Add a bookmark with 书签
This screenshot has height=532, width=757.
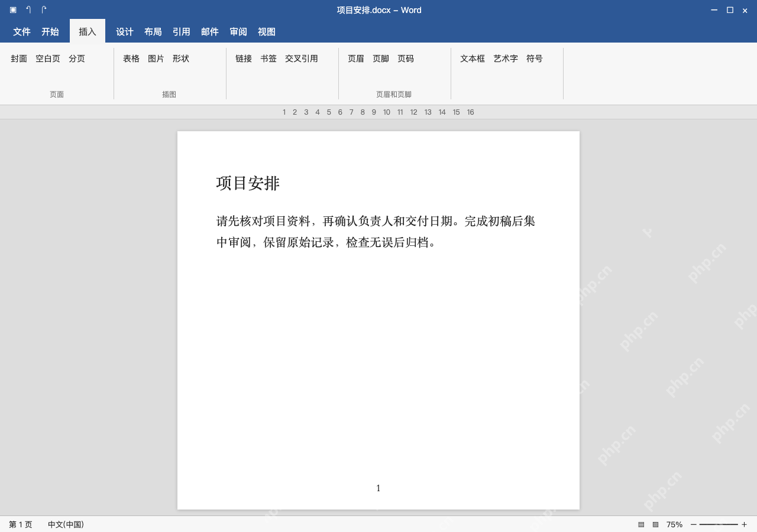(268, 59)
